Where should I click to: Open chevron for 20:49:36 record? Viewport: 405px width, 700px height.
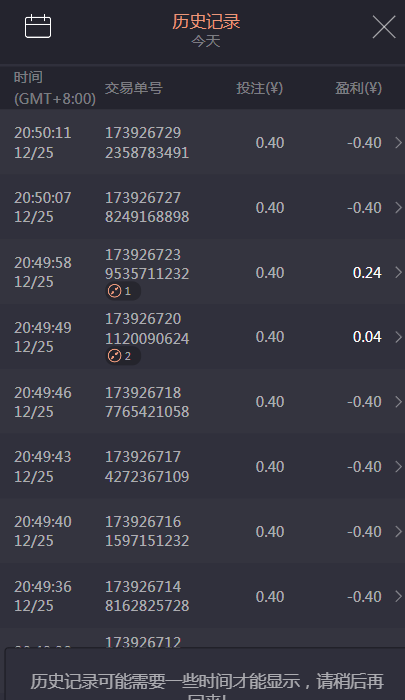pyautogui.click(x=398, y=596)
